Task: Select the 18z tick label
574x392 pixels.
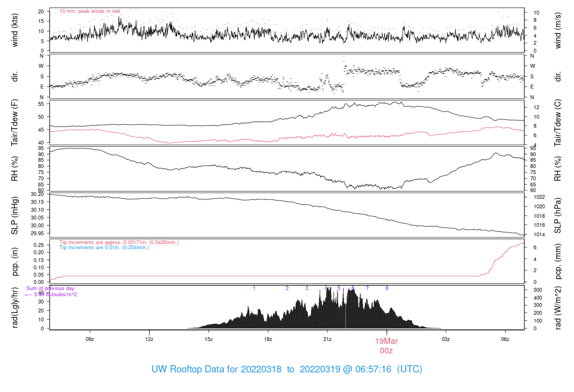Action: (x=267, y=339)
